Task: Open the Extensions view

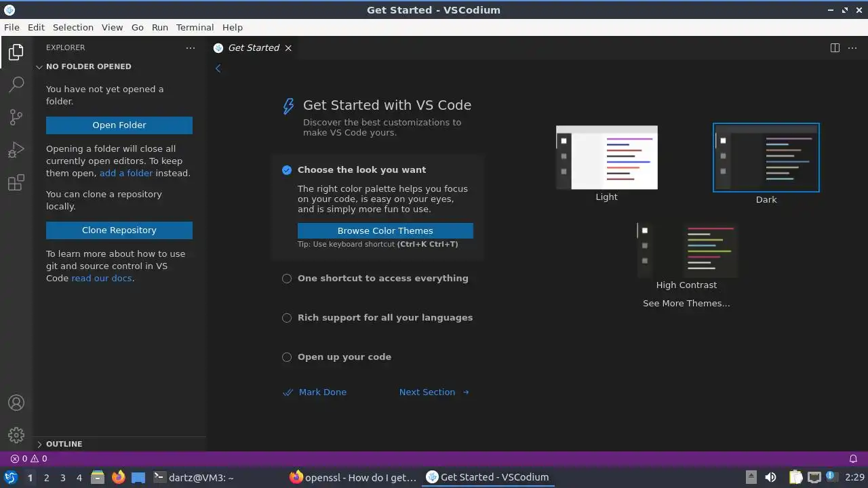Action: 16,182
